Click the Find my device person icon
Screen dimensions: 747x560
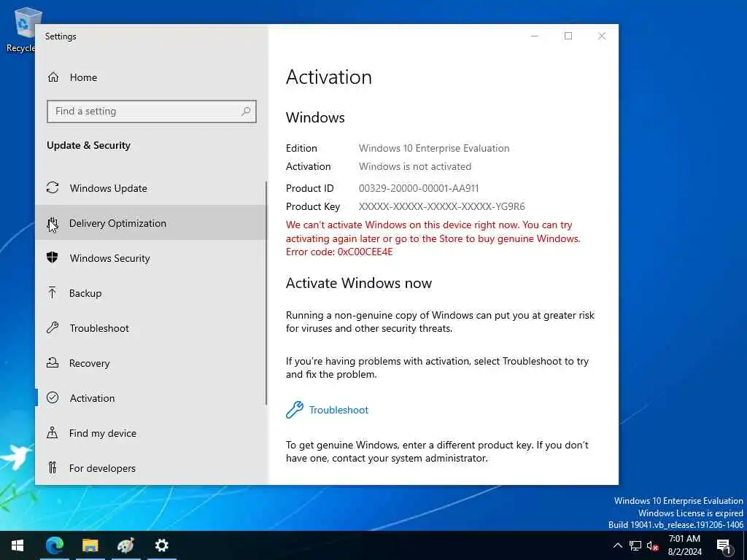tap(53, 433)
